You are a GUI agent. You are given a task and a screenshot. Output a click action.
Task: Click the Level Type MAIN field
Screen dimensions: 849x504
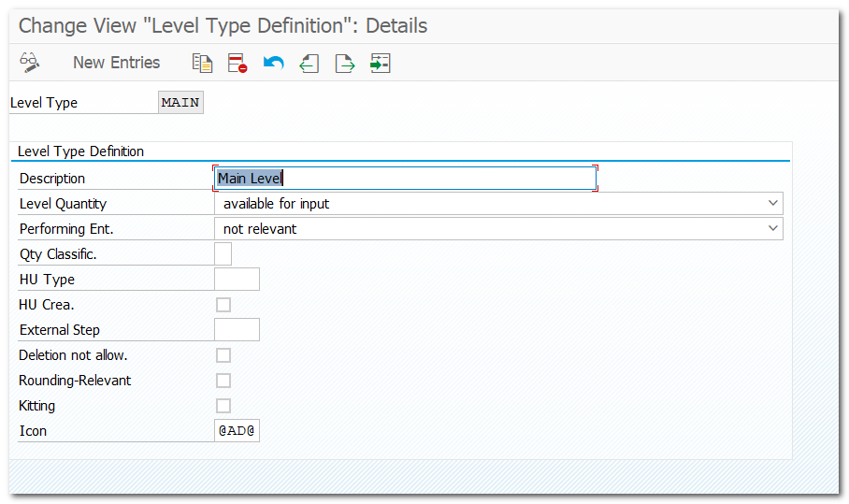click(180, 103)
